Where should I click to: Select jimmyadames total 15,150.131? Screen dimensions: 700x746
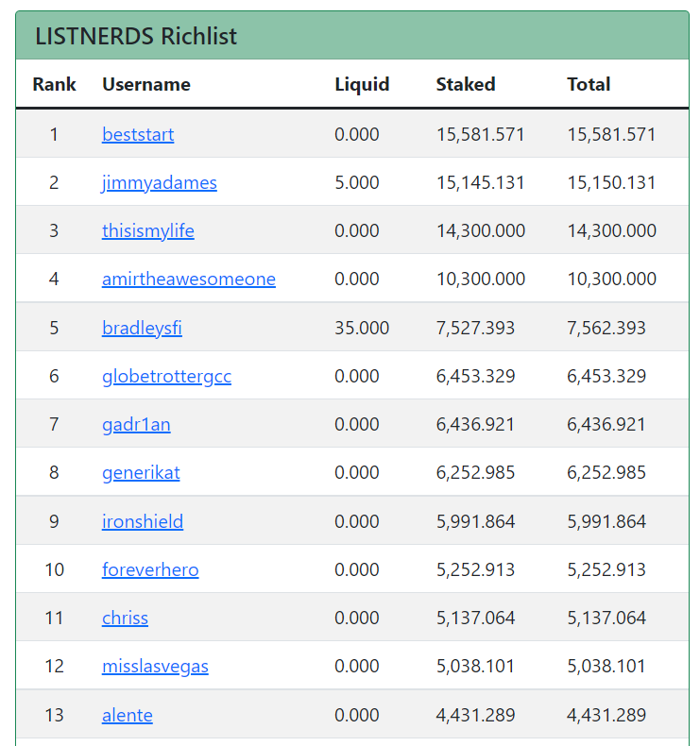[611, 183]
